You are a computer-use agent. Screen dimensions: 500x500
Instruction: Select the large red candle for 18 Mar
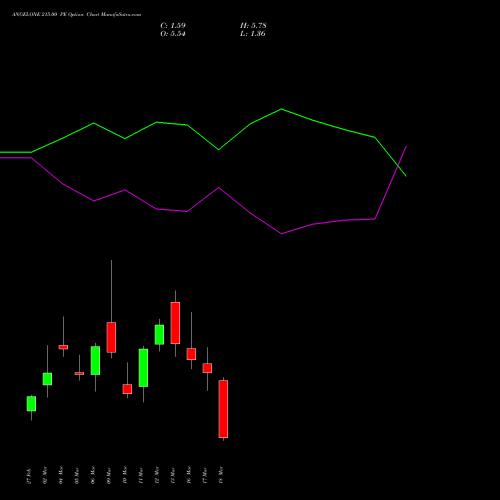pos(223,409)
